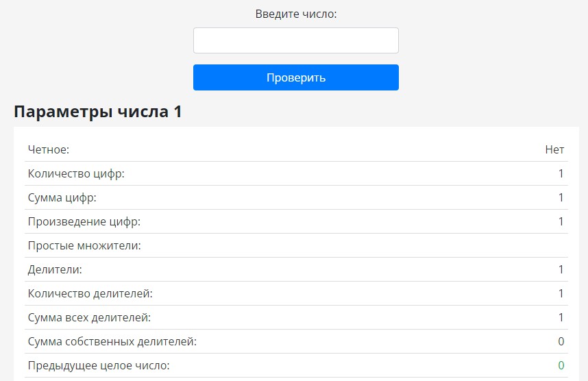Image resolution: width=588 pixels, height=381 pixels.
Task: Select the value in Произведение цифр row
Action: tap(561, 221)
